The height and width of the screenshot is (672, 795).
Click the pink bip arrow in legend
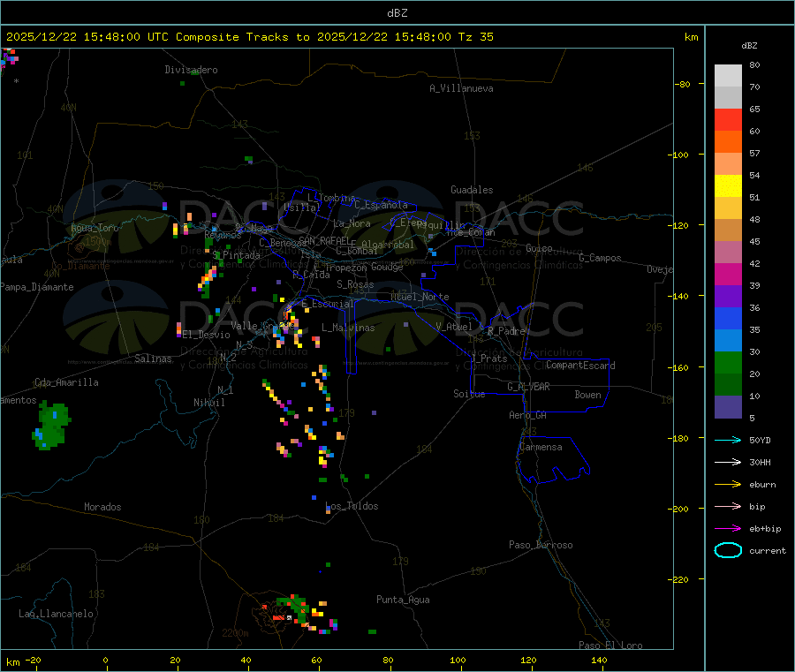728,506
